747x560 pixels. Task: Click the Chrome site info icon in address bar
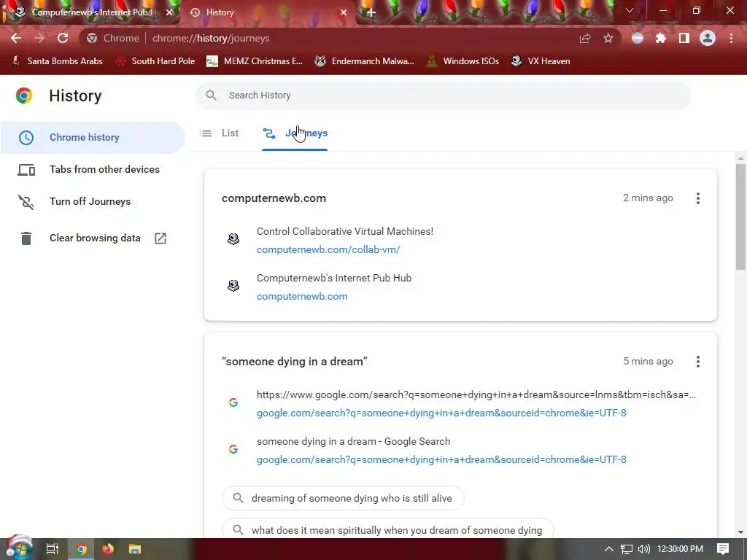pos(92,38)
